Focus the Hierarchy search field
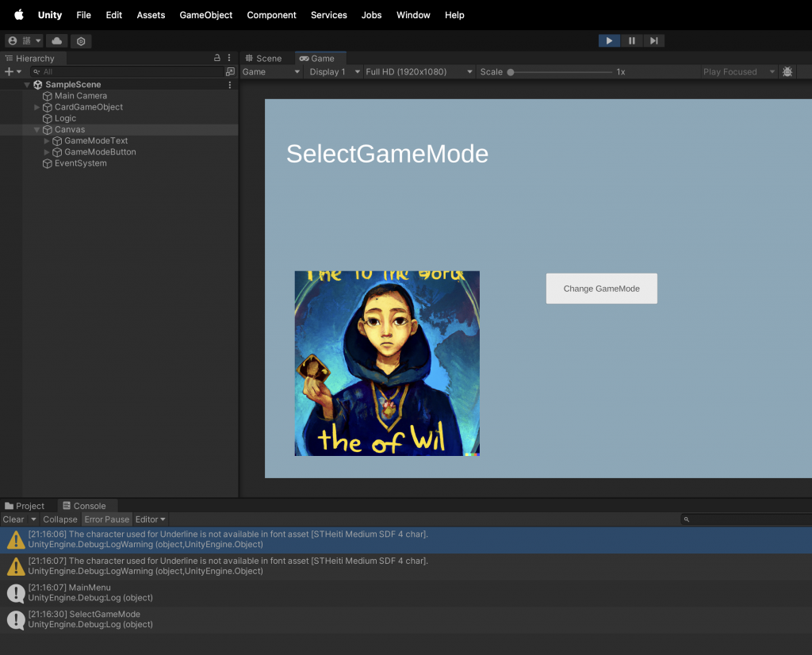 pos(127,71)
